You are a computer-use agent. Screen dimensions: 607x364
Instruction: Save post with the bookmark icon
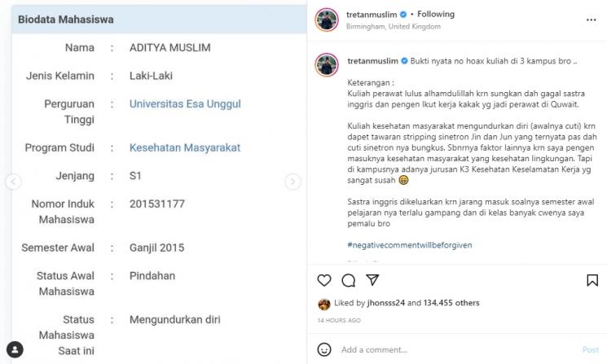(592, 280)
